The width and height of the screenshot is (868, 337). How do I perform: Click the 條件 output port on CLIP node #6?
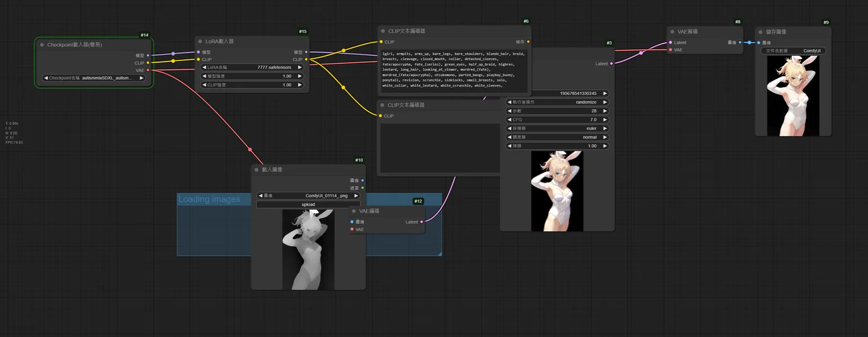(x=528, y=42)
